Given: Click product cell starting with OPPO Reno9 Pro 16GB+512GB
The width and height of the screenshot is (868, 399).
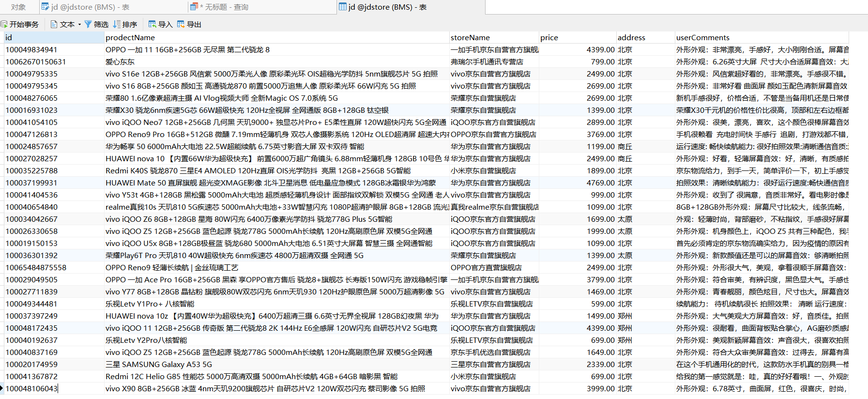Looking at the screenshot, I should (277, 135).
